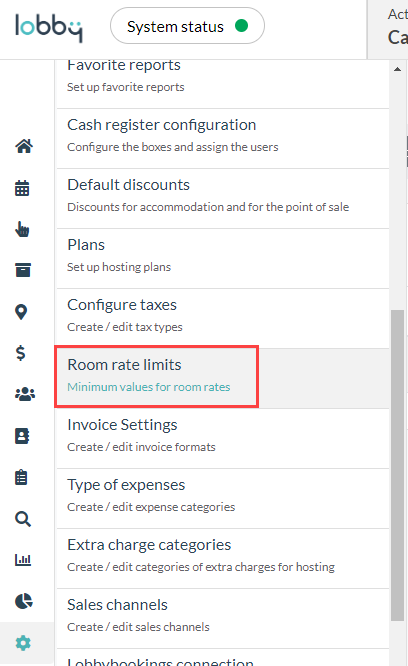Open the home icon in sidebar
Viewport: 408px width, 666px height.
coord(24,146)
